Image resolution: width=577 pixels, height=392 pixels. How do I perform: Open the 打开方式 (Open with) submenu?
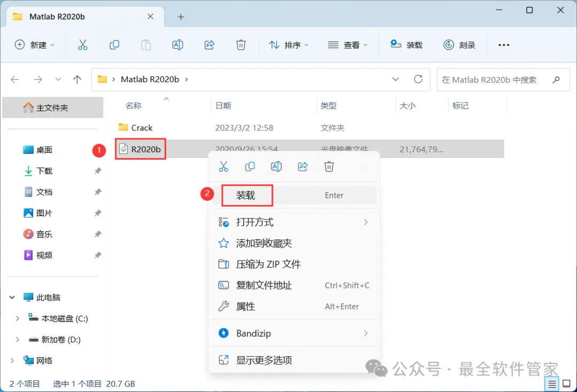[294, 222]
